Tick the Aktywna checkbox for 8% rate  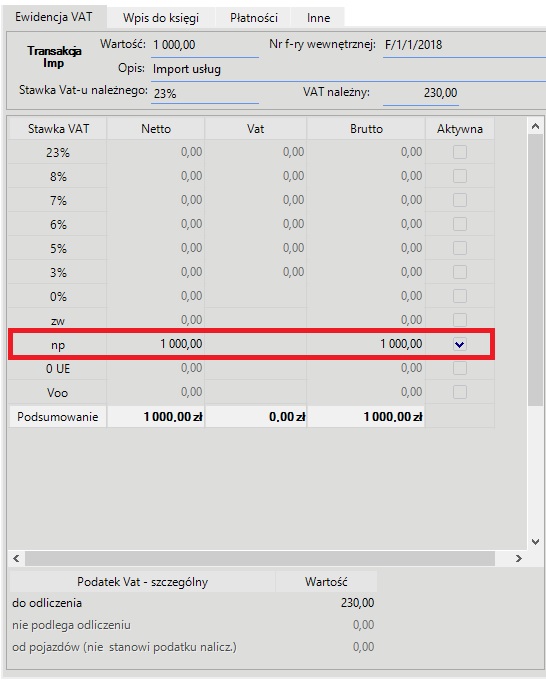tap(460, 176)
